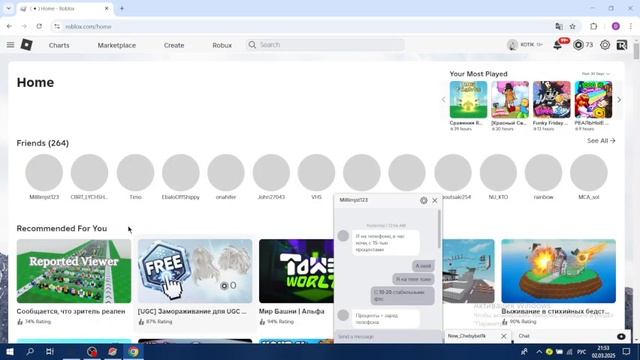
Task: Open friend Millerjst123 avatar
Action: tap(44, 173)
